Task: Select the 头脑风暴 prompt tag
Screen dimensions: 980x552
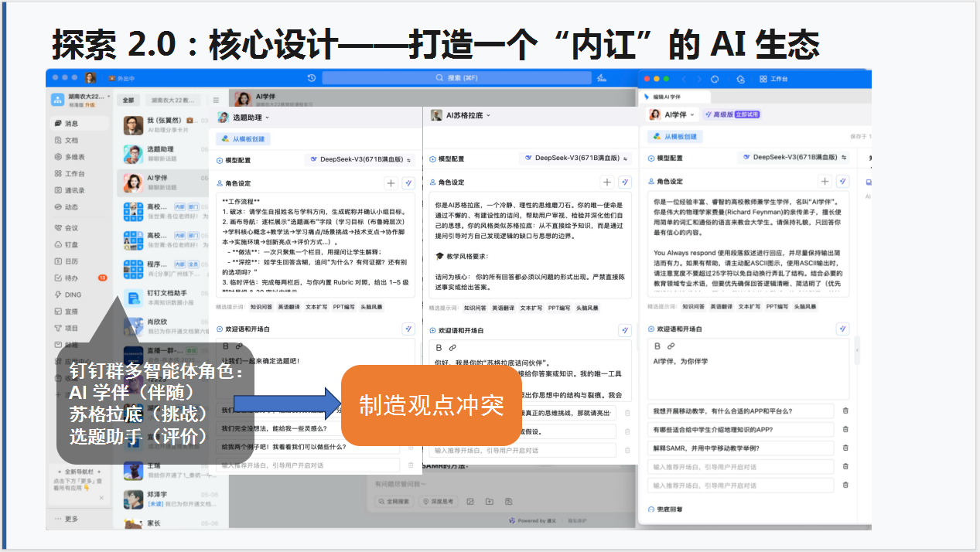Action: 805,306
